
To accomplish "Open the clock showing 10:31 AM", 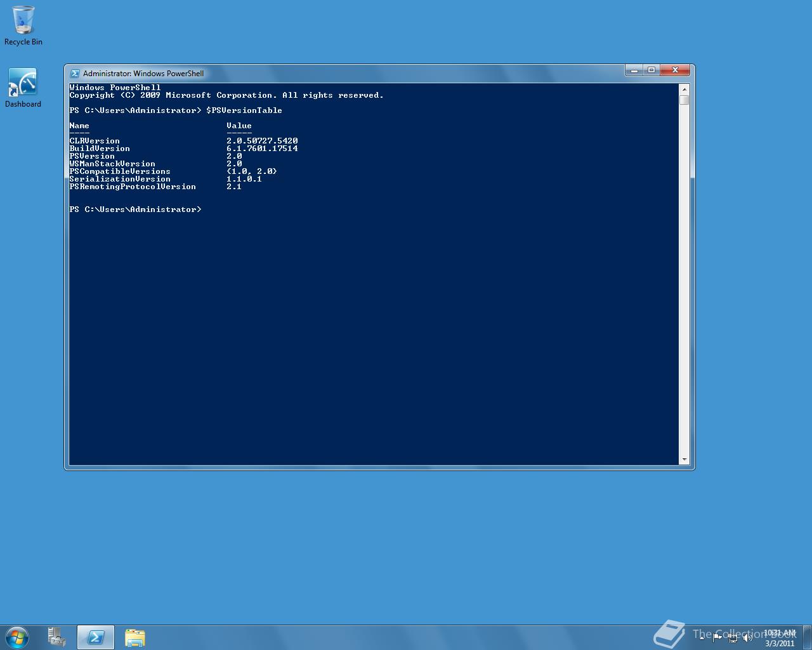I will point(780,638).
